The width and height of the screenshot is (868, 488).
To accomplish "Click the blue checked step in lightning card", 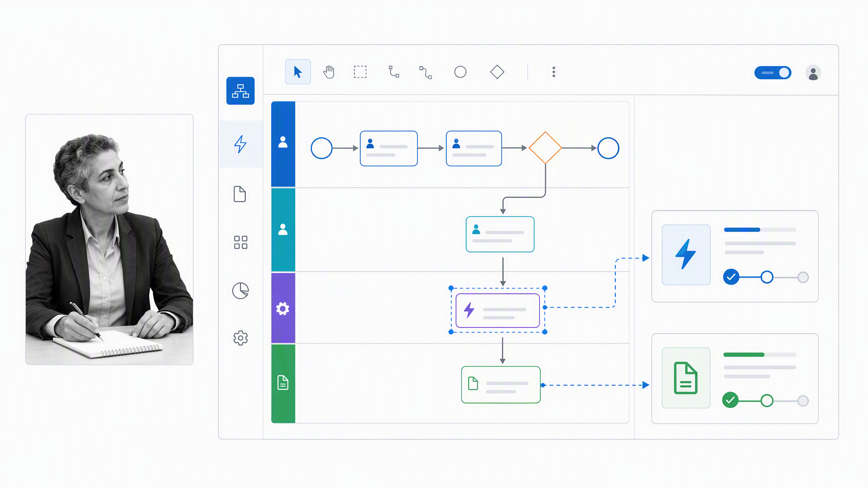I will (x=731, y=277).
